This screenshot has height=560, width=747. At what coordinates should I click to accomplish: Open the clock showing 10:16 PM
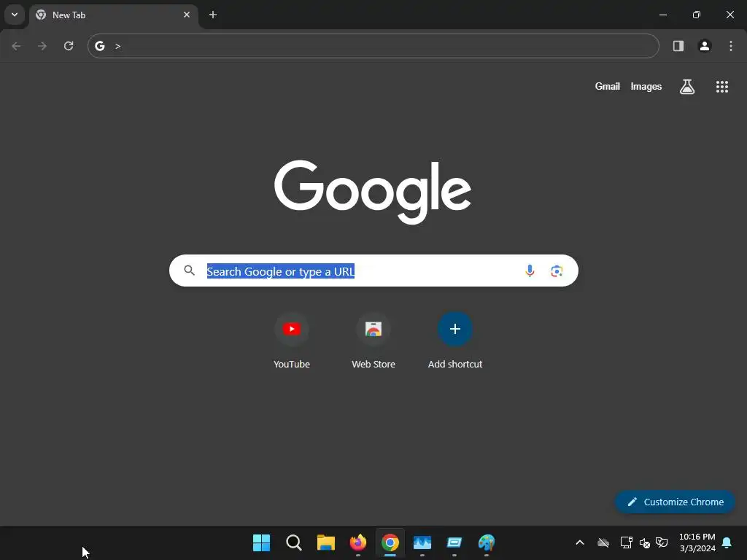coord(697,542)
